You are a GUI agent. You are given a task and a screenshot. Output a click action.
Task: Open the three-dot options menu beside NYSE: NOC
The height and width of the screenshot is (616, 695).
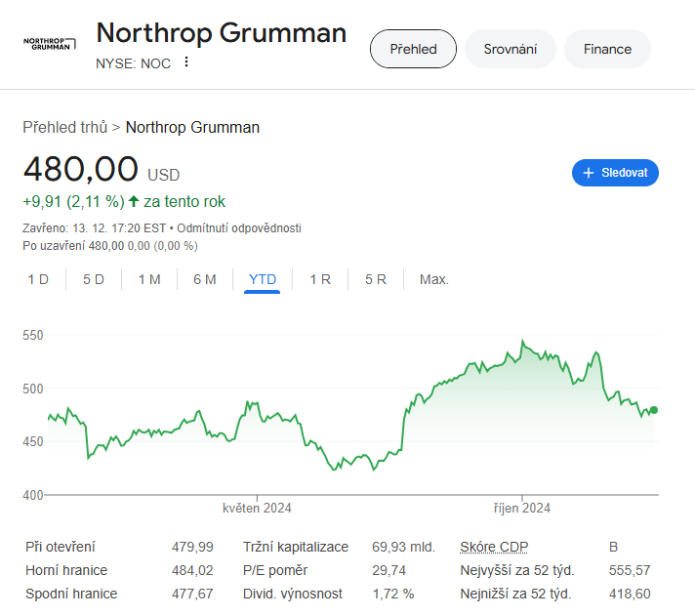(186, 62)
